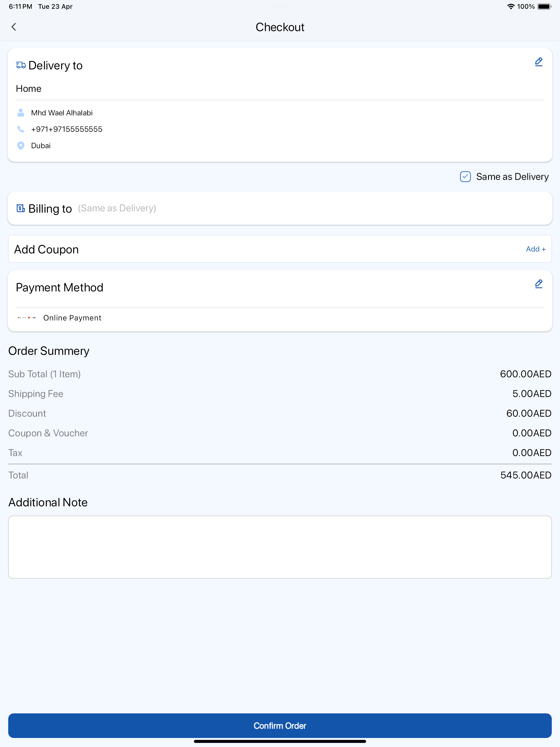
Task: Tap the billing invoice icon
Action: [21, 208]
